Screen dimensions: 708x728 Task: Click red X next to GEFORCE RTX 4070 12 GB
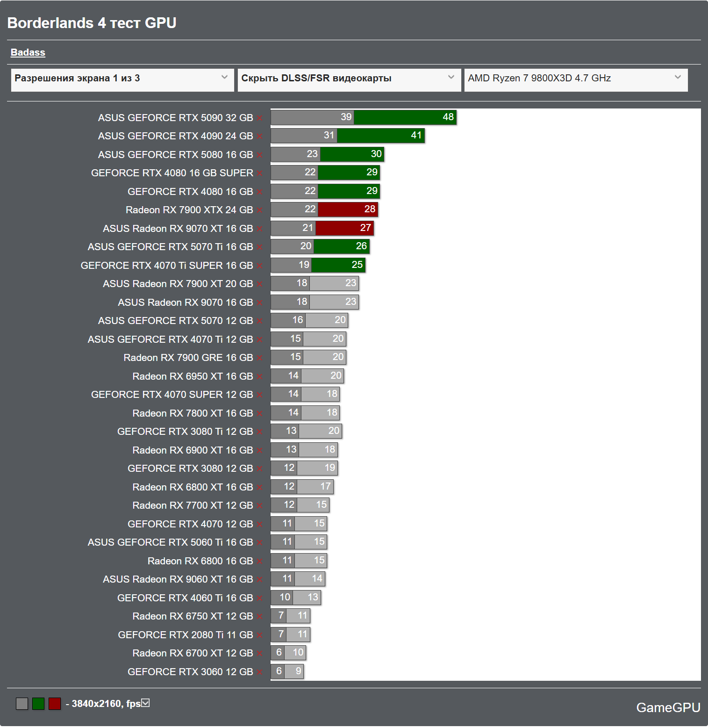(259, 525)
